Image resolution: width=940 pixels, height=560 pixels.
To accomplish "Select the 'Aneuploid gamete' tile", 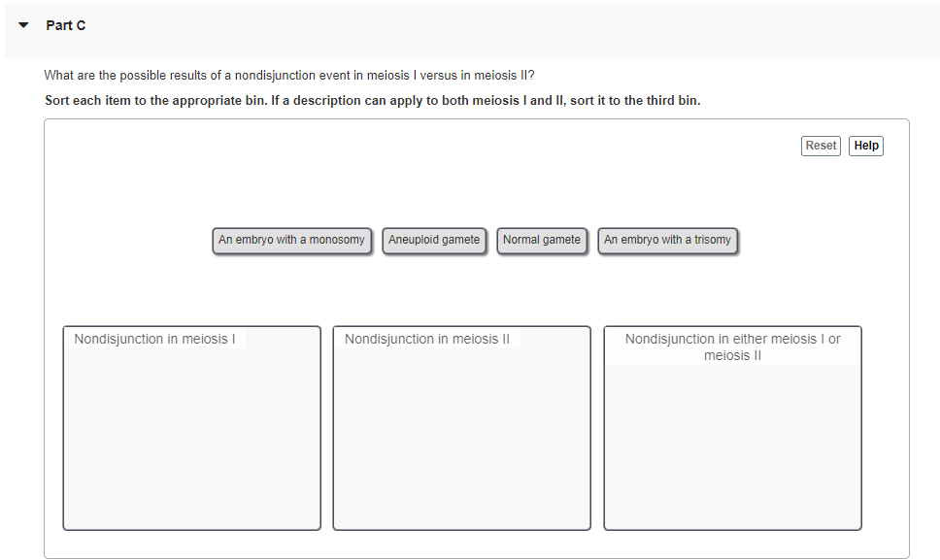I will pos(434,240).
